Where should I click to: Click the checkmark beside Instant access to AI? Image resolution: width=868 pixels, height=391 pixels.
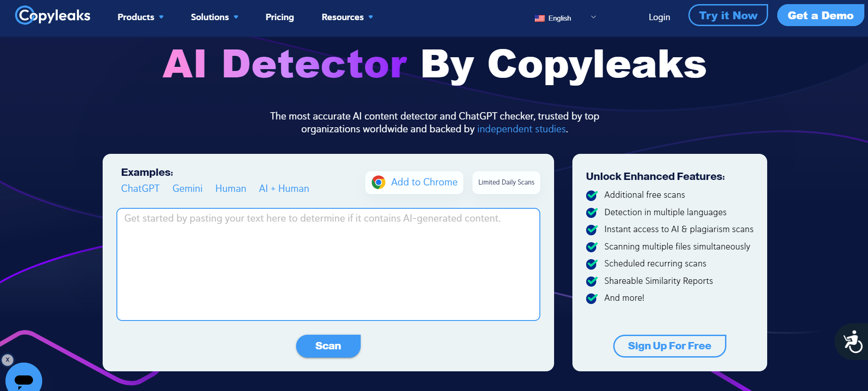[592, 229]
